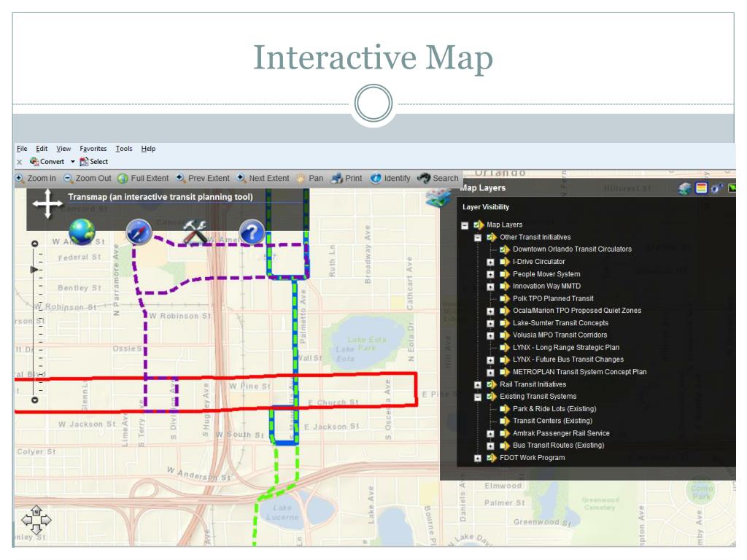Click the top circle of zoom slider

34,244
